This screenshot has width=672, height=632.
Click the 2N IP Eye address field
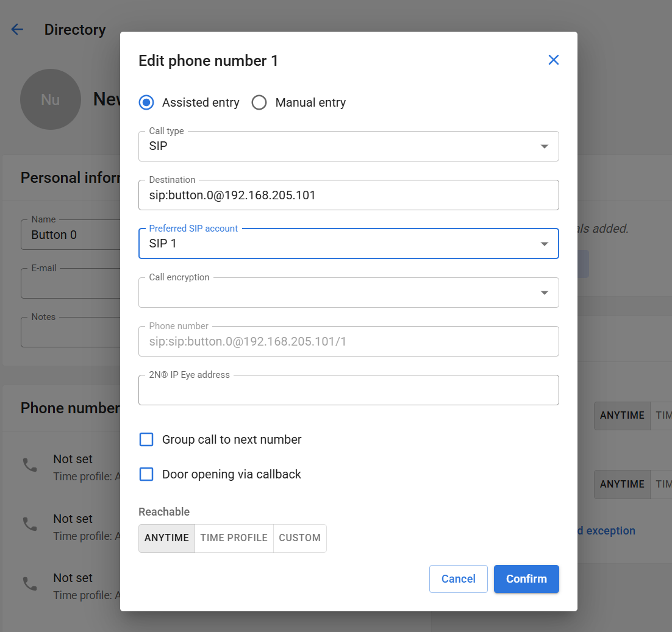tap(348, 390)
